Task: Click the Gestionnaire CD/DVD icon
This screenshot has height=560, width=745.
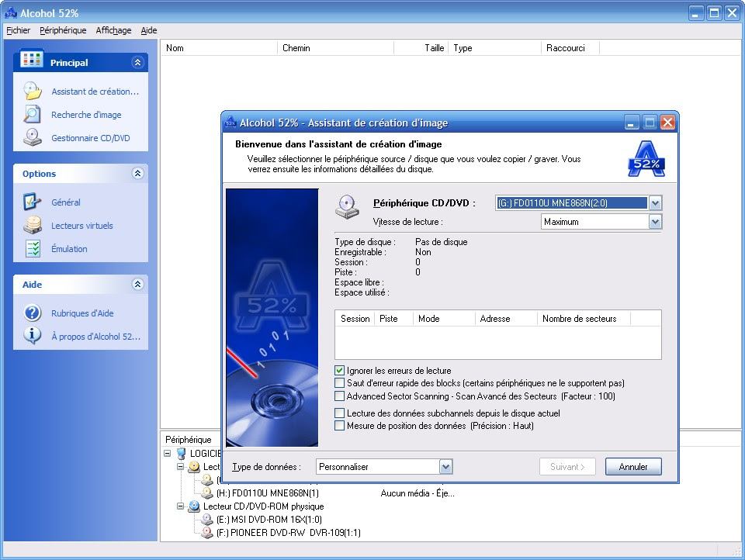Action: [32, 138]
